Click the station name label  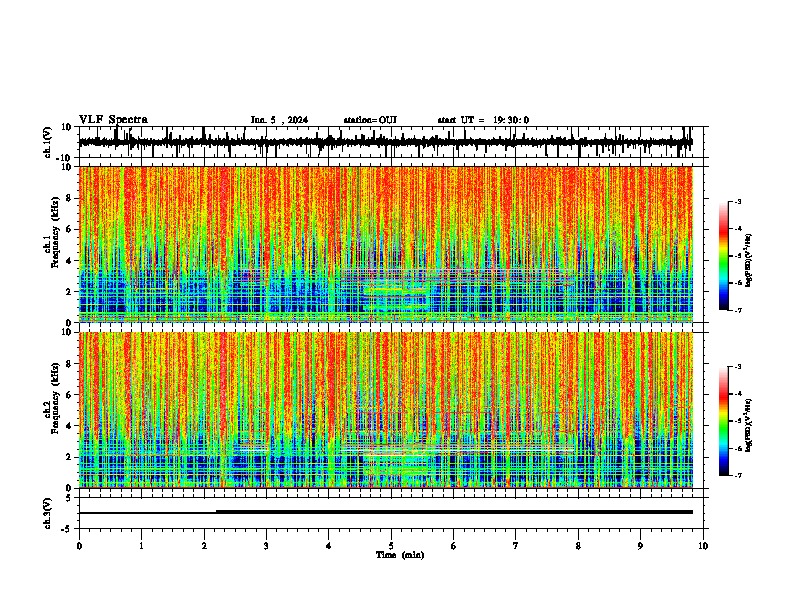[x=370, y=120]
